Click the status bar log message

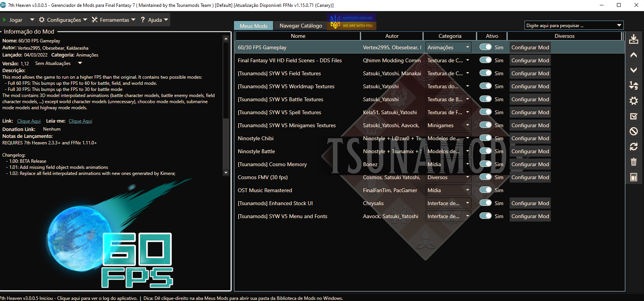pyautogui.click(x=69, y=298)
